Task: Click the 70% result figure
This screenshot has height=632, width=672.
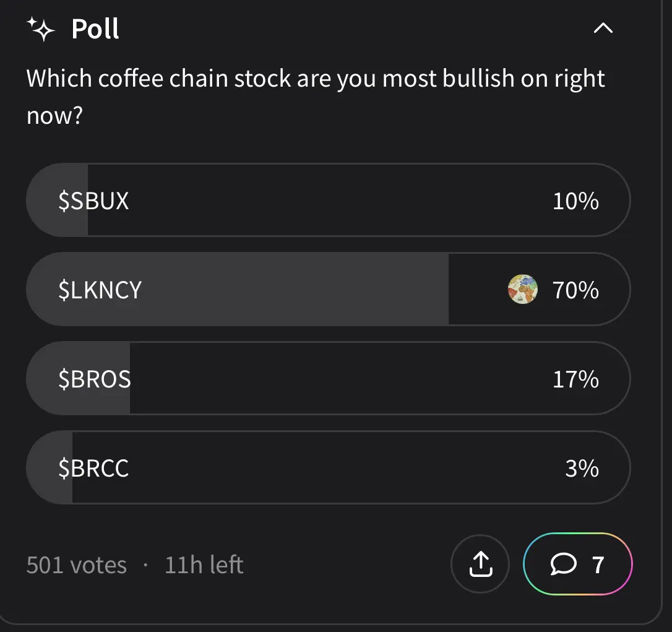Action: 575,290
